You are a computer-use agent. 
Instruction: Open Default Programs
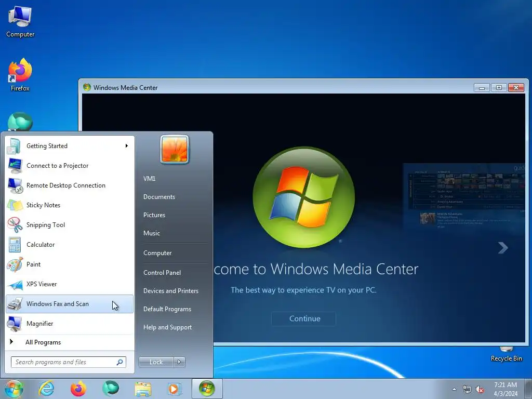(167, 310)
